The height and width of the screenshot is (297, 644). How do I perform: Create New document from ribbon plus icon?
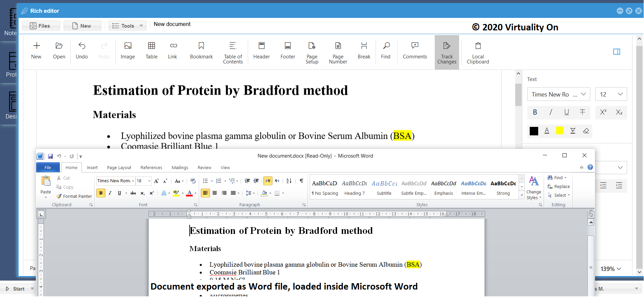[36, 51]
